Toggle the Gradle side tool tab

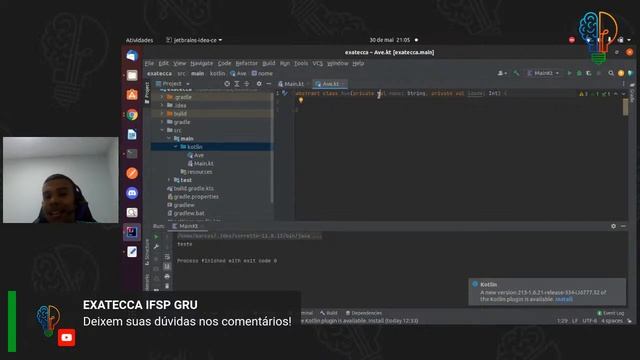(x=632, y=94)
